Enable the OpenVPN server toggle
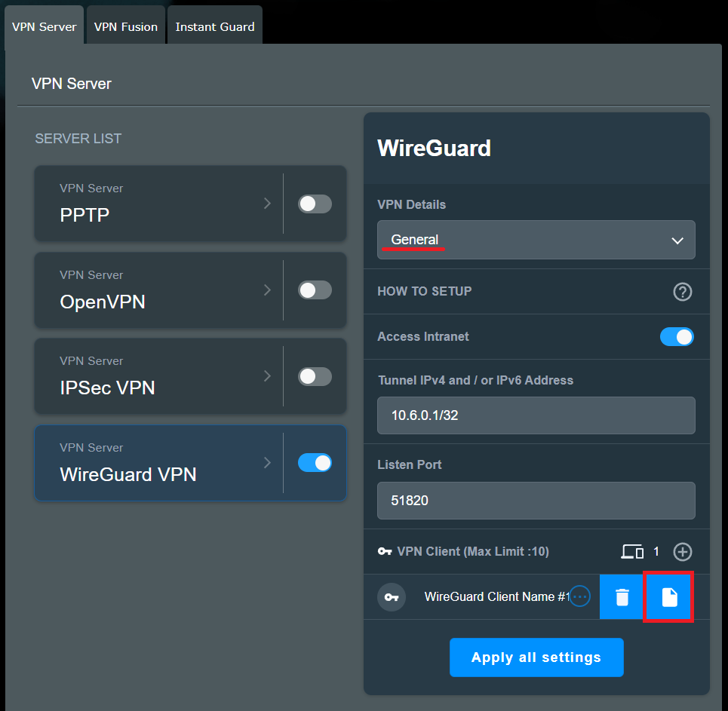This screenshot has height=711, width=728. [x=315, y=290]
